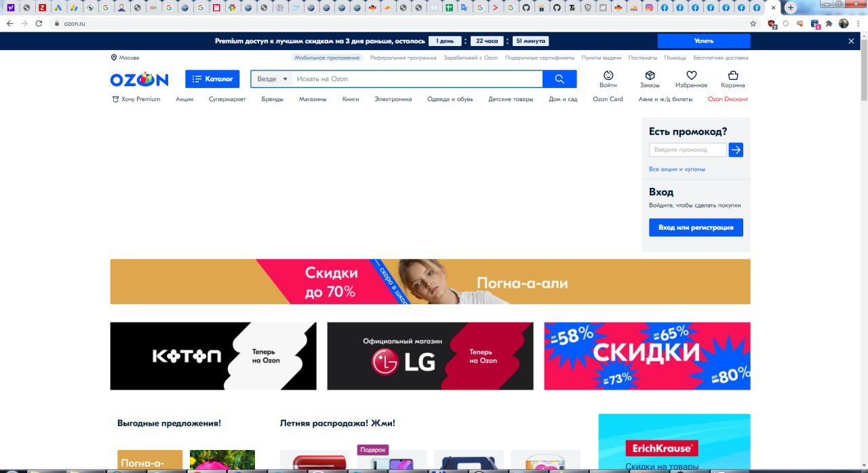Open the Скидки до 70% banner
Screen dimensions: 868x473
point(430,282)
